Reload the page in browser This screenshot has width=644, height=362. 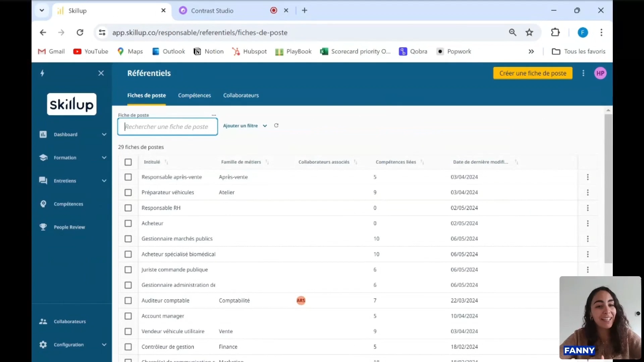80,33
